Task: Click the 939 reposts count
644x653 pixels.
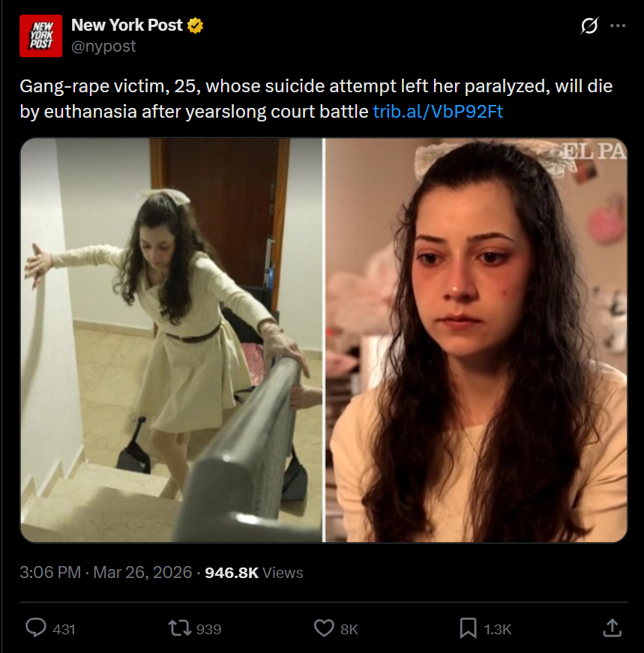Action: coord(208,629)
